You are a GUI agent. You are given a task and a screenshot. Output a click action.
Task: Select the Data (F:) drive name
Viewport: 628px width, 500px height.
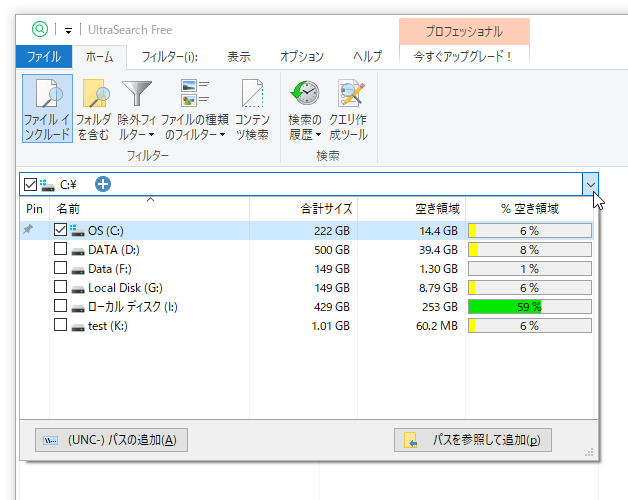[x=110, y=269]
